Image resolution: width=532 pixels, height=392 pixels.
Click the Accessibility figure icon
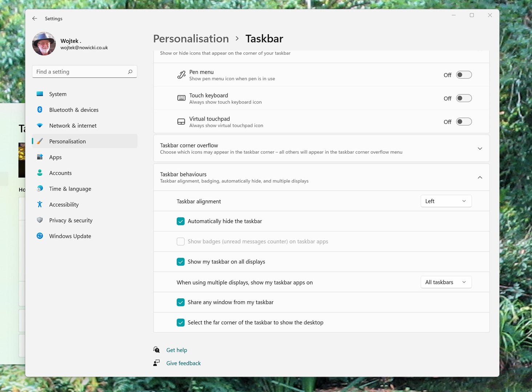point(40,204)
